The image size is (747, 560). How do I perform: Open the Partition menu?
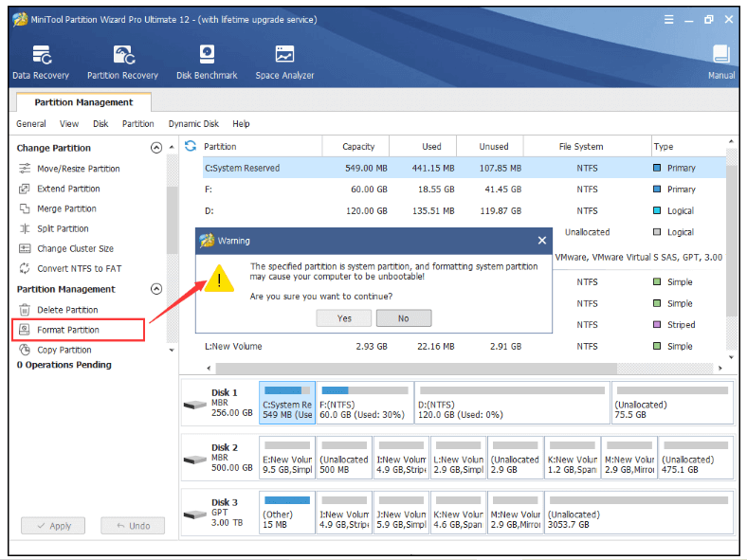pos(138,124)
